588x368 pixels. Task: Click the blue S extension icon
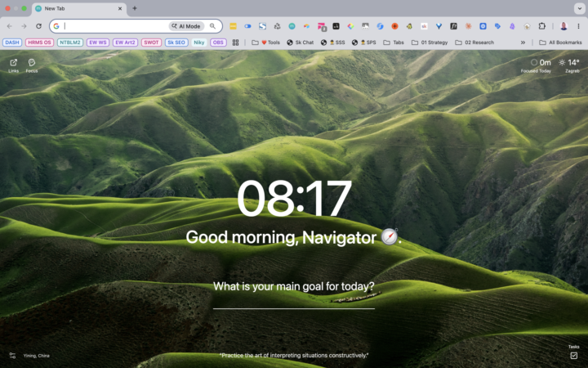262,26
